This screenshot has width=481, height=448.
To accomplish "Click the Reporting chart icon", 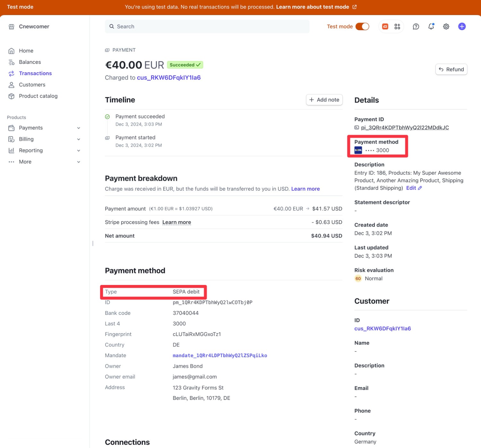I will 12,151.
